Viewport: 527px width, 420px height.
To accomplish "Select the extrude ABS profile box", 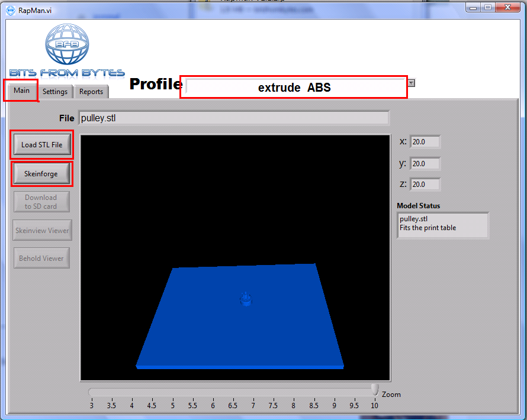I will 294,88.
